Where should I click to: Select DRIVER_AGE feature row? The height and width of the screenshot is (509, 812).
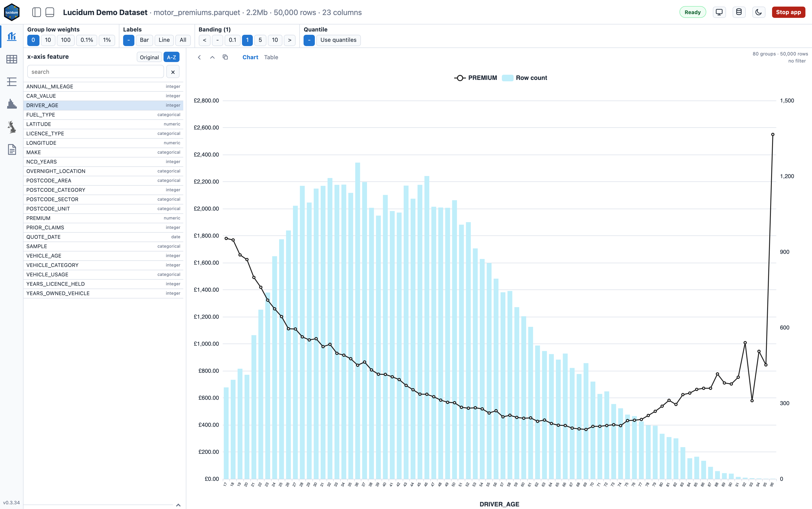pos(103,105)
